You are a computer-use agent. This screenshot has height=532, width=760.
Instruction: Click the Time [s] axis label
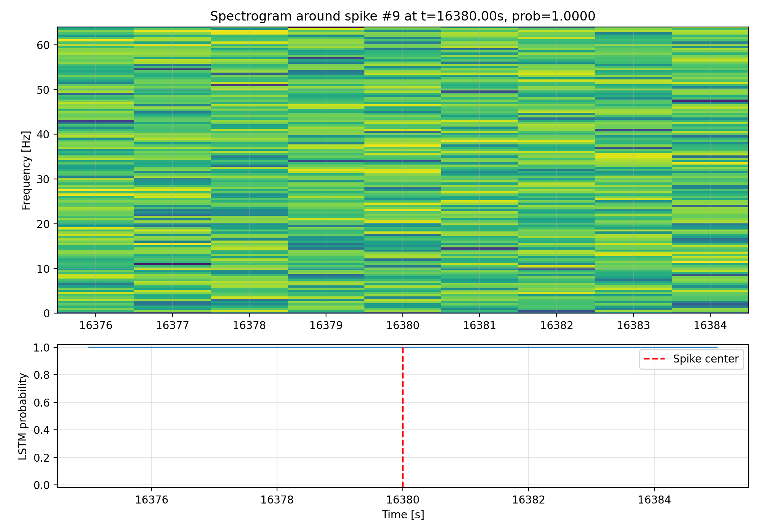point(402,515)
